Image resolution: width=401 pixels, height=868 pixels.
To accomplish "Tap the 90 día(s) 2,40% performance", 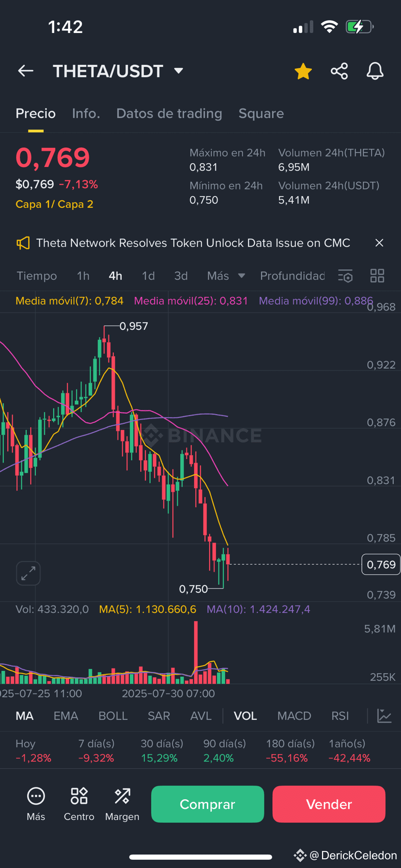I will pos(225,751).
